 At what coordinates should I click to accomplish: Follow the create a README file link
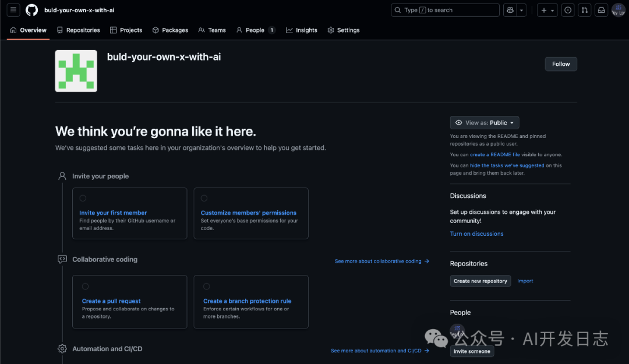point(494,154)
